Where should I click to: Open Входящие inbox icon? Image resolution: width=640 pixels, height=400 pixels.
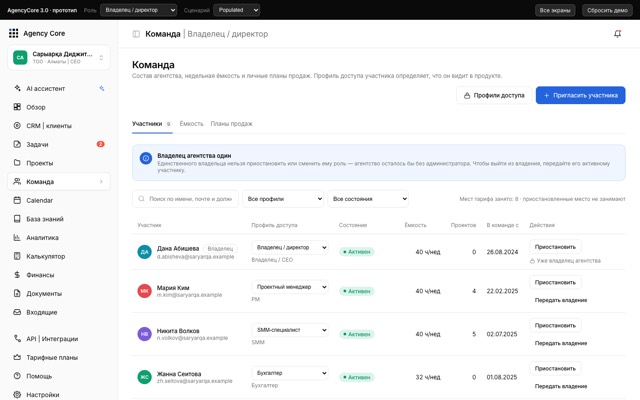coord(17,312)
